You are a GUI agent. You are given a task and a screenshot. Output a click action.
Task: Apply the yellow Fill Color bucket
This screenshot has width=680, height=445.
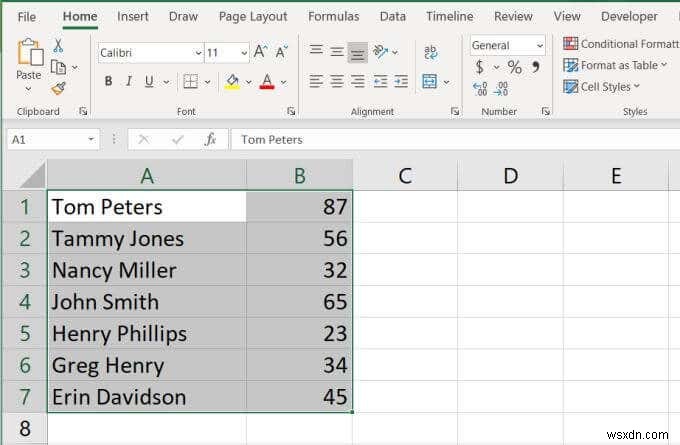232,81
